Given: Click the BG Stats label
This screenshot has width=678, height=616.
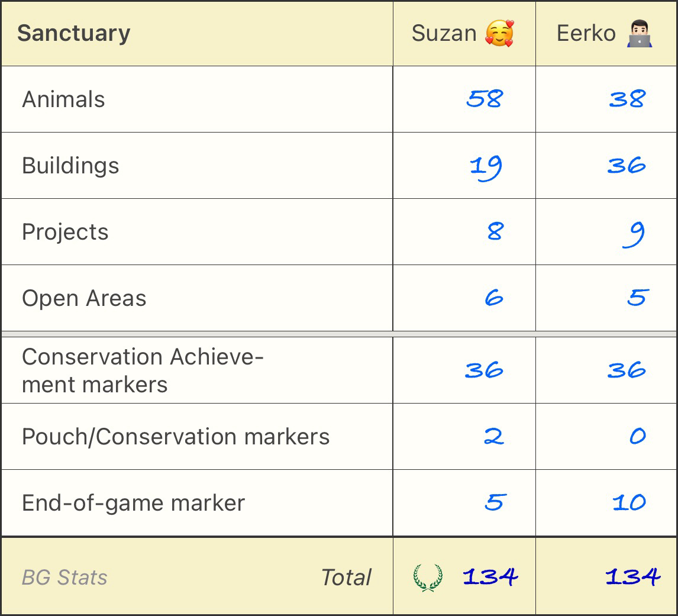Looking at the screenshot, I should click(x=64, y=578).
